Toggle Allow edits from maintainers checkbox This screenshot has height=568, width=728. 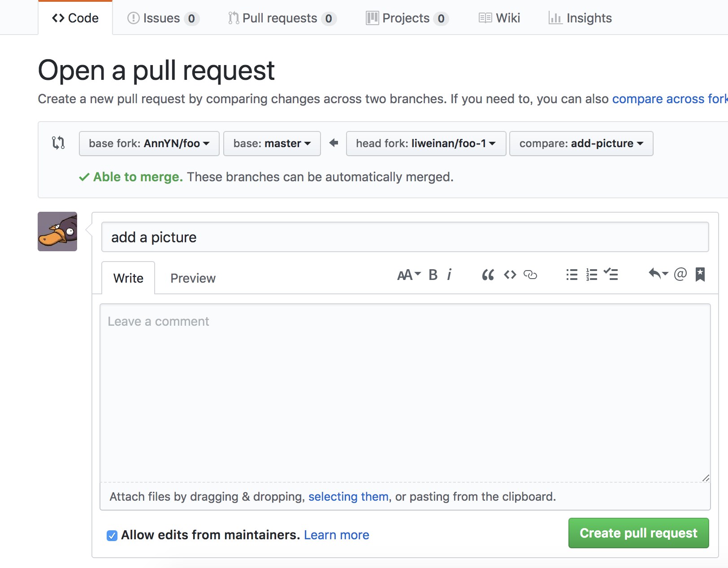click(x=112, y=535)
